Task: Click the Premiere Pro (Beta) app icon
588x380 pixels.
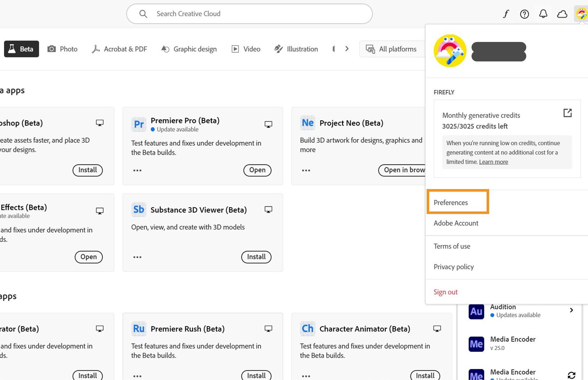Action: pyautogui.click(x=139, y=124)
